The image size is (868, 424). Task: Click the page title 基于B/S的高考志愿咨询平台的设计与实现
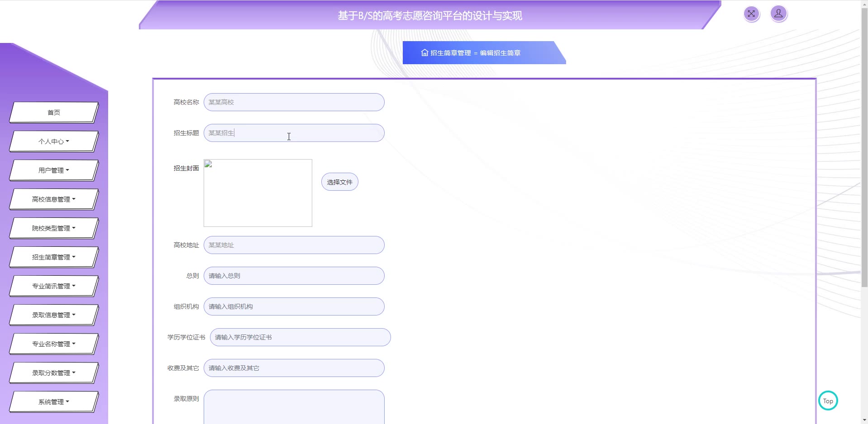[430, 16]
